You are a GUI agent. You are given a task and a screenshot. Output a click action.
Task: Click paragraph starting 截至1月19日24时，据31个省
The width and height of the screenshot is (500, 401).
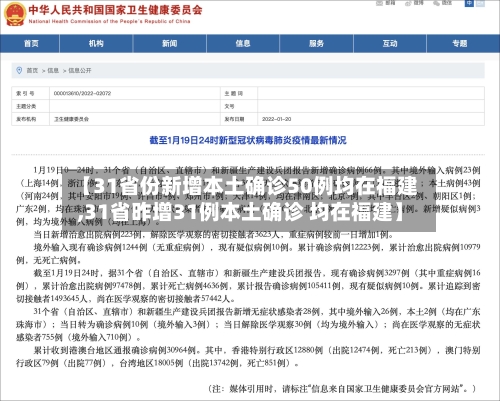click(248, 286)
